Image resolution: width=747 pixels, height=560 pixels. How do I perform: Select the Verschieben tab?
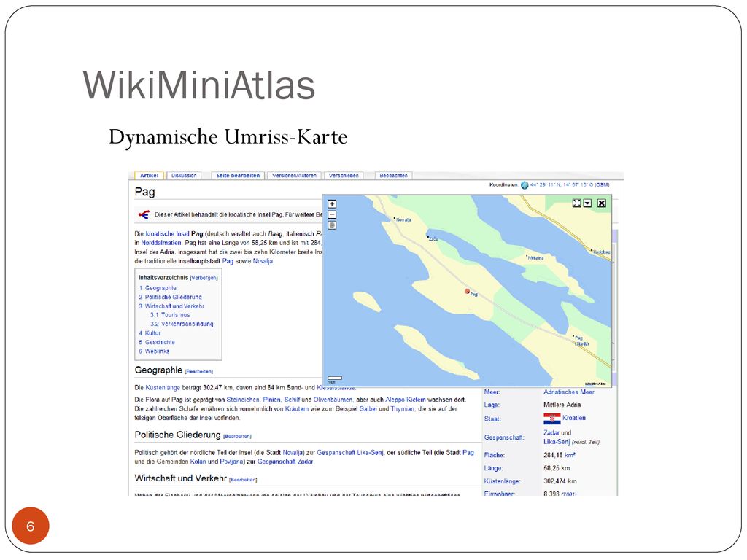(x=344, y=176)
